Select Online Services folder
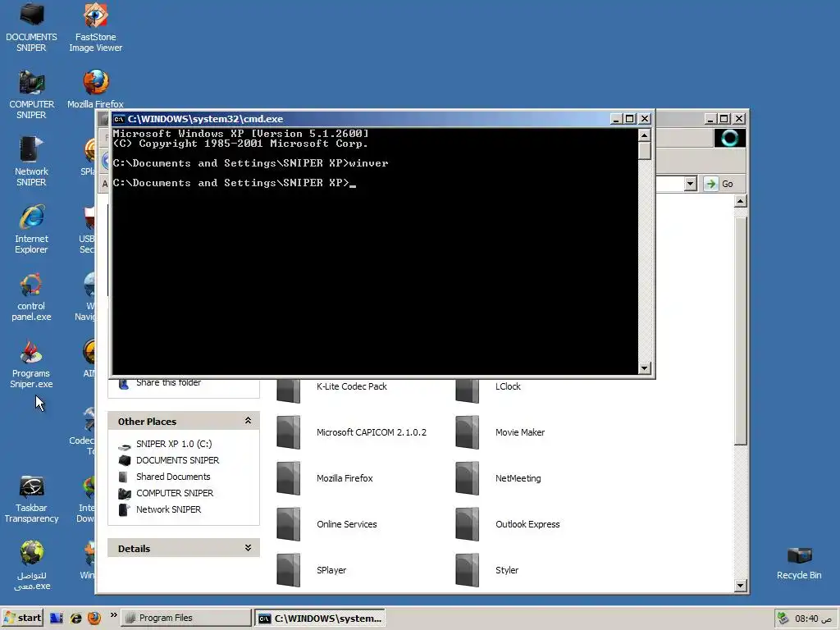840x630 pixels. click(x=326, y=524)
